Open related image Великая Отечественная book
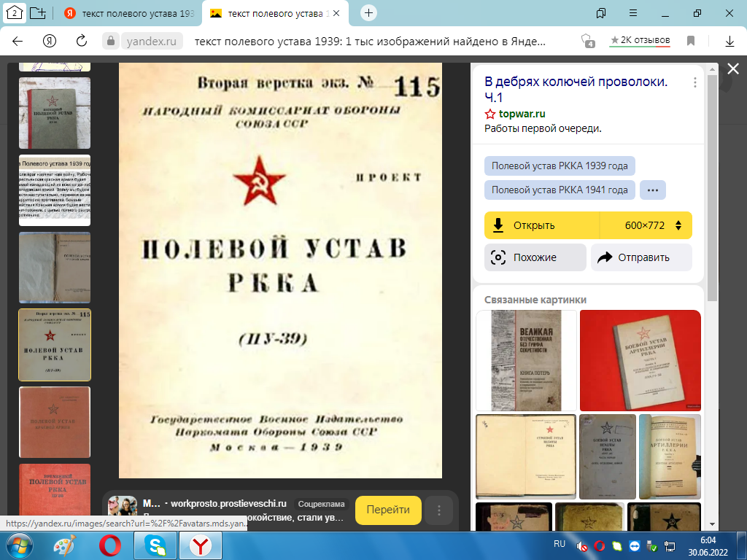The height and width of the screenshot is (560, 747). tap(526, 360)
